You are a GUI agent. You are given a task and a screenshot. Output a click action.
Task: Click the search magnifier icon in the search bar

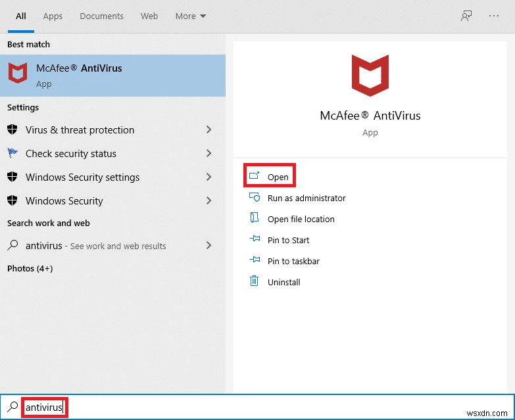click(12, 407)
